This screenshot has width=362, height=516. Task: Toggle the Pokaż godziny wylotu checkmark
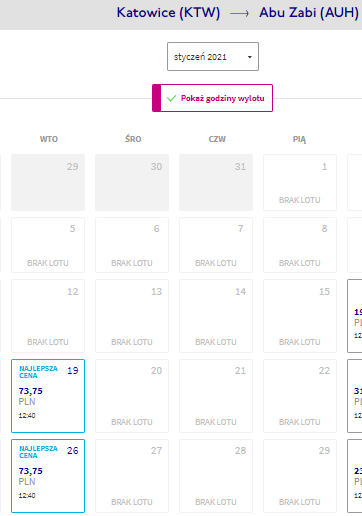tap(212, 98)
